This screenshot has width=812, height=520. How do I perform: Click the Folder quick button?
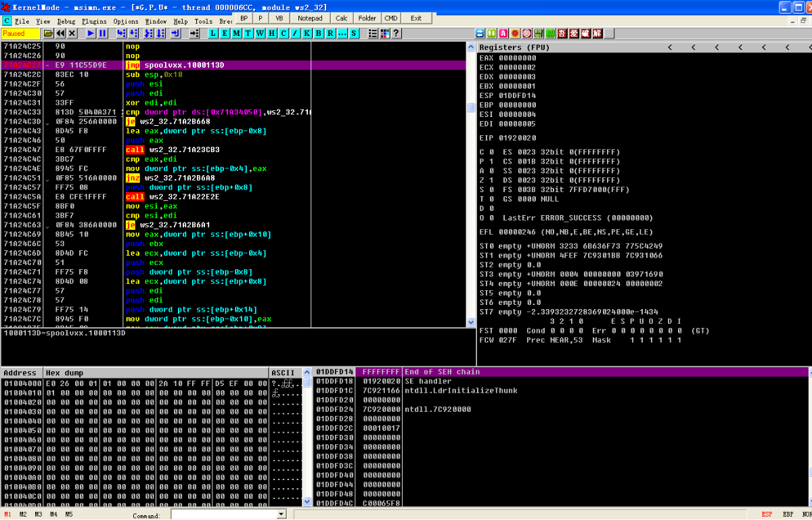(367, 18)
